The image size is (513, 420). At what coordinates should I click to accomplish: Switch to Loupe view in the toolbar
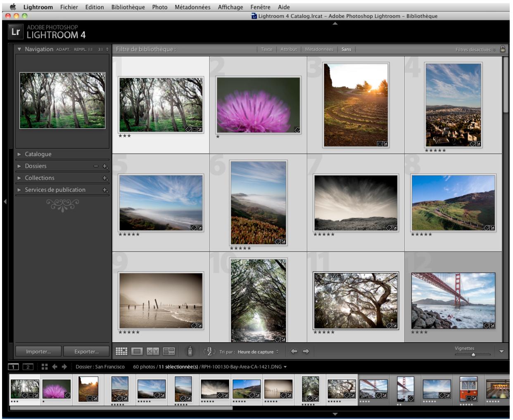[x=137, y=351]
